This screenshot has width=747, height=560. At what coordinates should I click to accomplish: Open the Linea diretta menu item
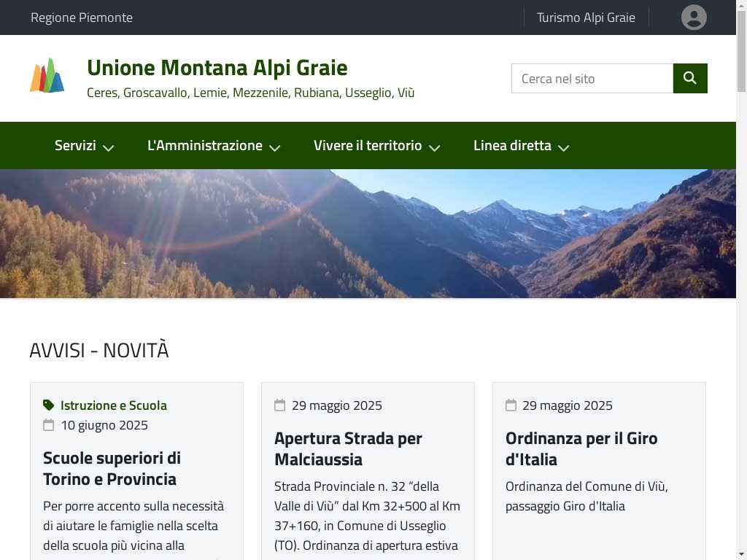click(x=512, y=145)
